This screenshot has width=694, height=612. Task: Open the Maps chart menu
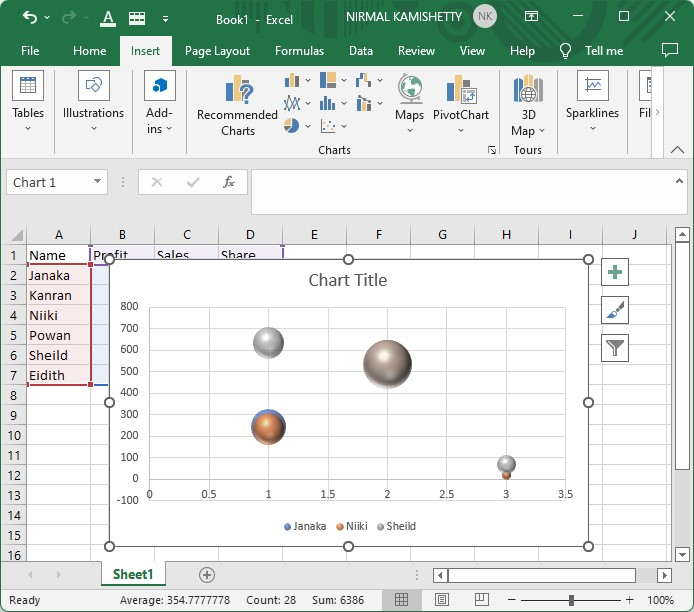click(409, 98)
